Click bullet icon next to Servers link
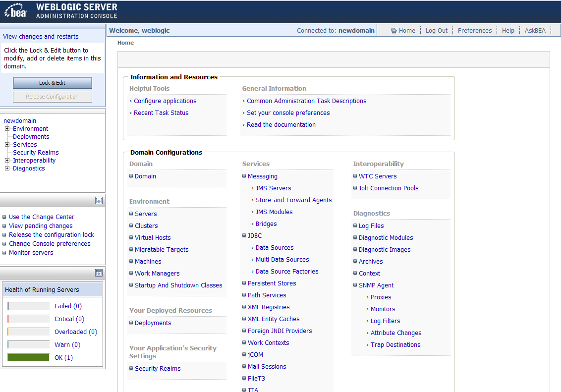The width and height of the screenshot is (561, 392). (x=131, y=214)
